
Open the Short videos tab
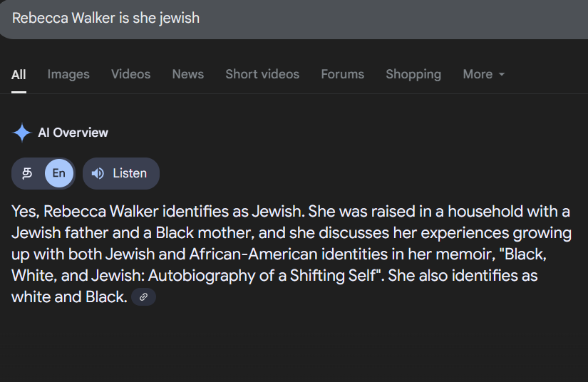[x=262, y=74]
